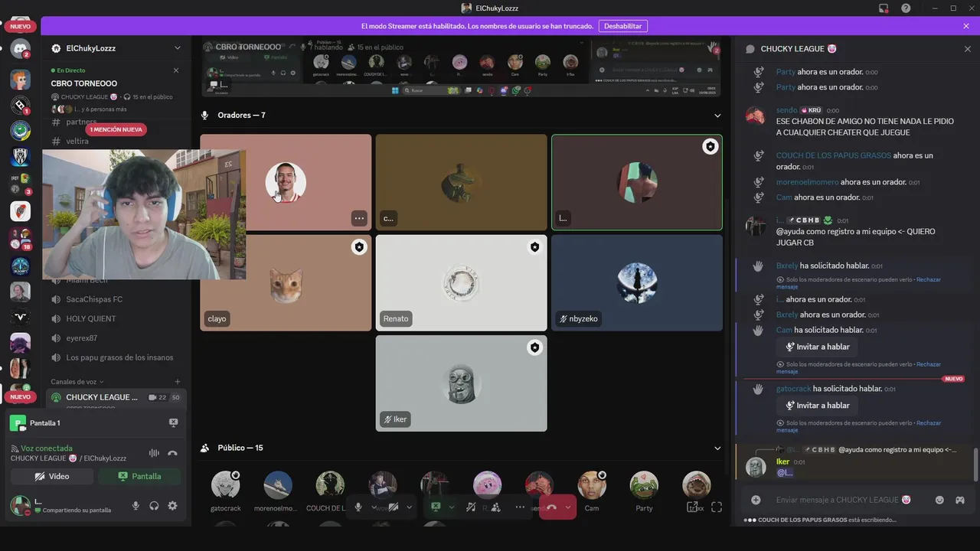Click sendo username in chat

coord(787,110)
